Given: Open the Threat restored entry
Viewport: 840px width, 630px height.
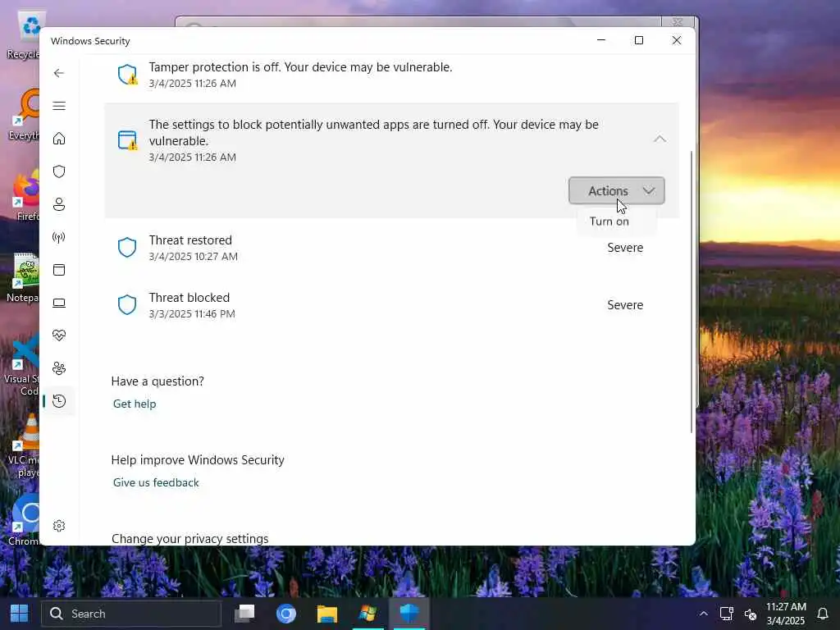Looking at the screenshot, I should 391,248.
